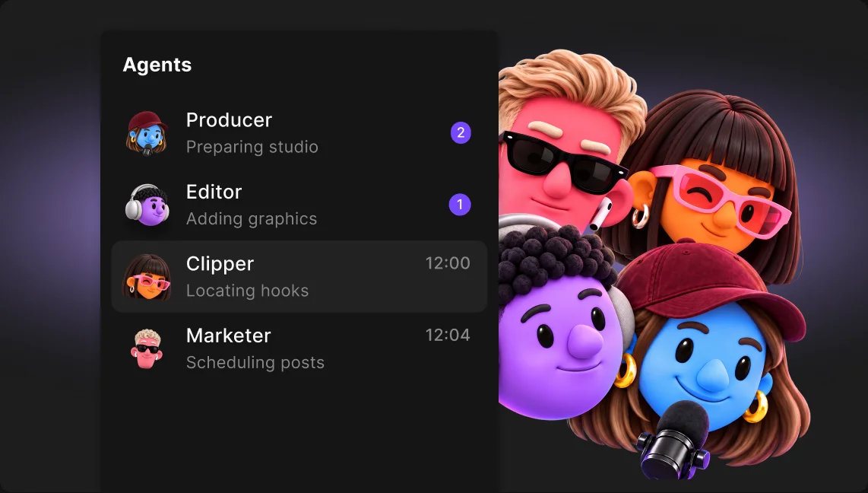The image size is (868, 493).
Task: Click the Clipper agent avatar with pink glasses
Action: point(147,277)
